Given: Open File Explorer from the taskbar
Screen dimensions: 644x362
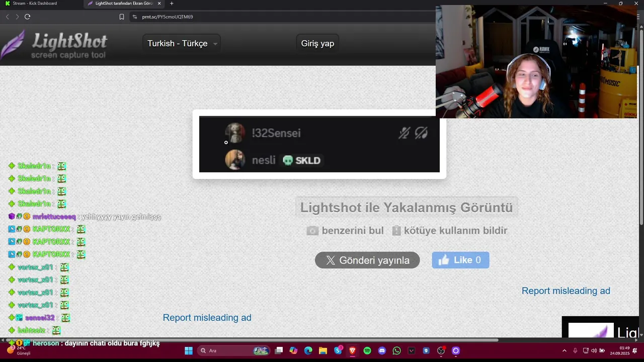Looking at the screenshot, I should (x=323, y=350).
